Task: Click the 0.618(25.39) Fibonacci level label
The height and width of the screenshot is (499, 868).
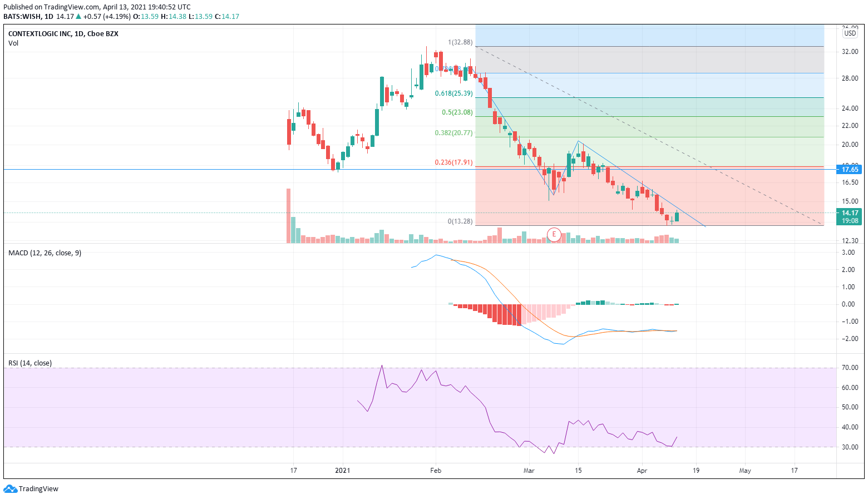Action: pos(453,93)
